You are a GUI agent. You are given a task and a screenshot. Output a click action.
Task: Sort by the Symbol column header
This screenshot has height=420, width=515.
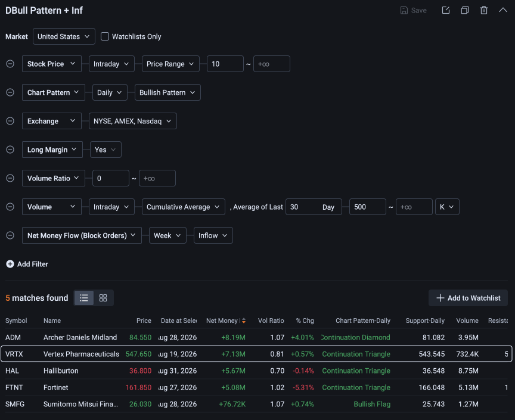(x=16, y=321)
